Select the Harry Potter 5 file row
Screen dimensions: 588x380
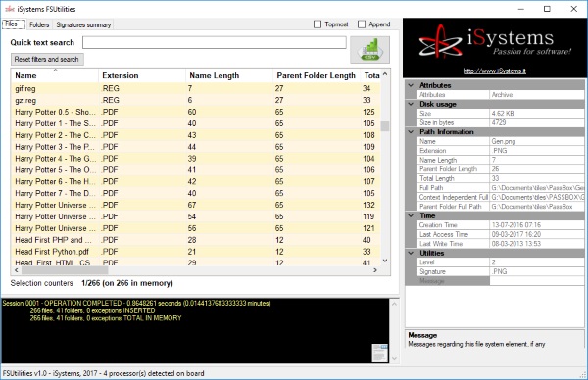point(196,169)
